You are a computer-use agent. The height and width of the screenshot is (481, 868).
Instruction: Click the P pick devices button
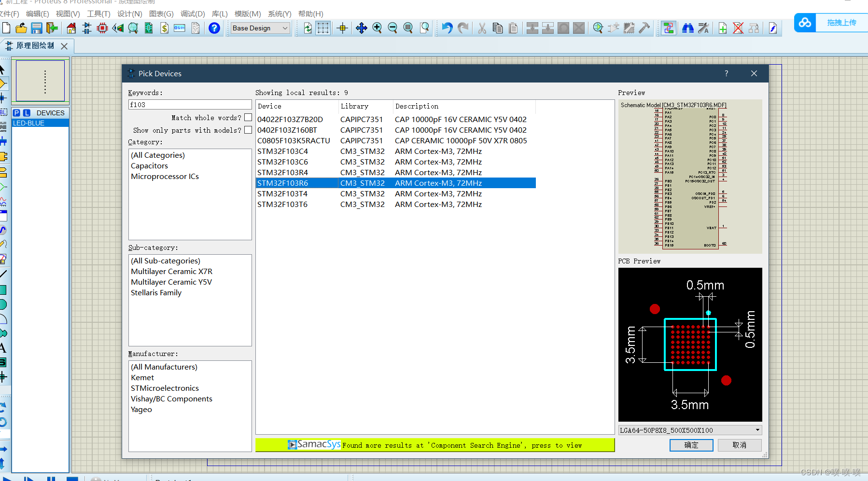click(x=17, y=113)
